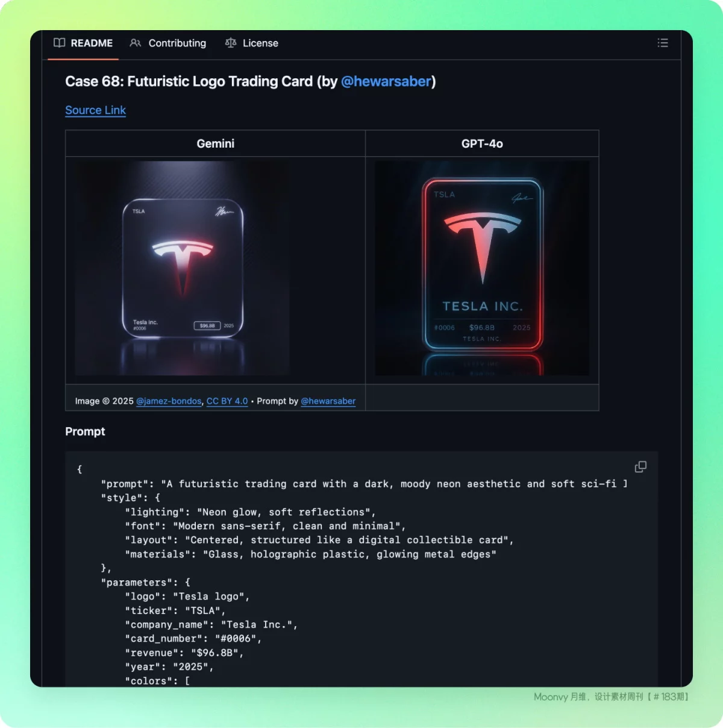The image size is (723, 728).
Task: Switch to the README tab
Action: point(91,43)
